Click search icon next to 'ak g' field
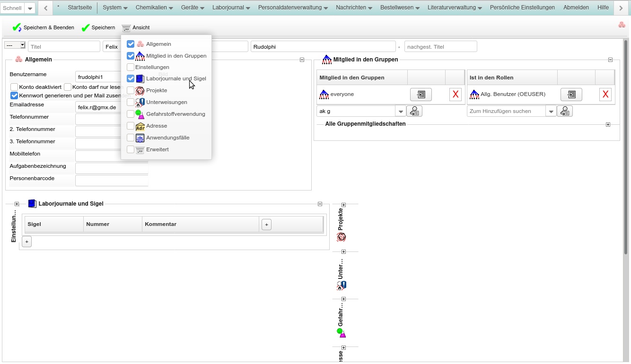This screenshot has height=364, width=631. tap(414, 111)
